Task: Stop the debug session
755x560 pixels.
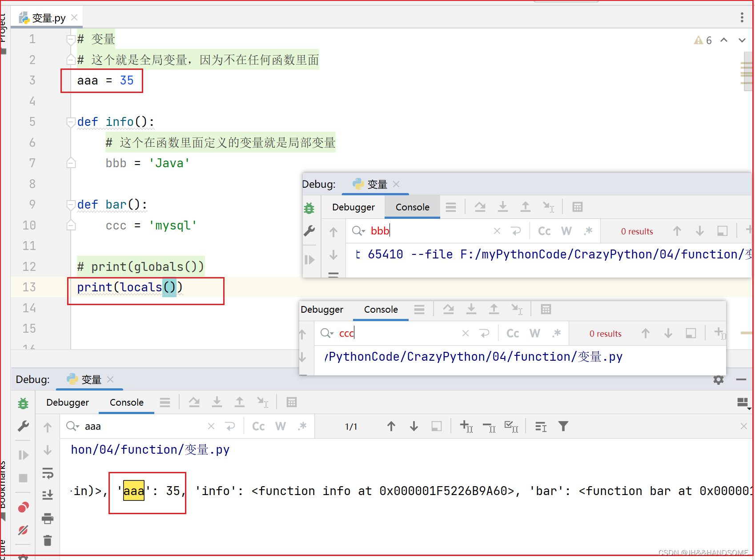Action: 23,478
